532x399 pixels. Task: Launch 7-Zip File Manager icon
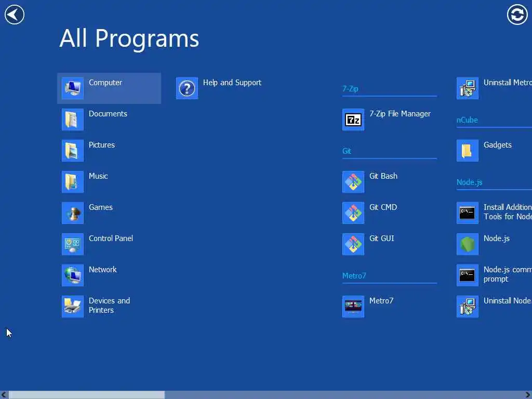(x=353, y=119)
